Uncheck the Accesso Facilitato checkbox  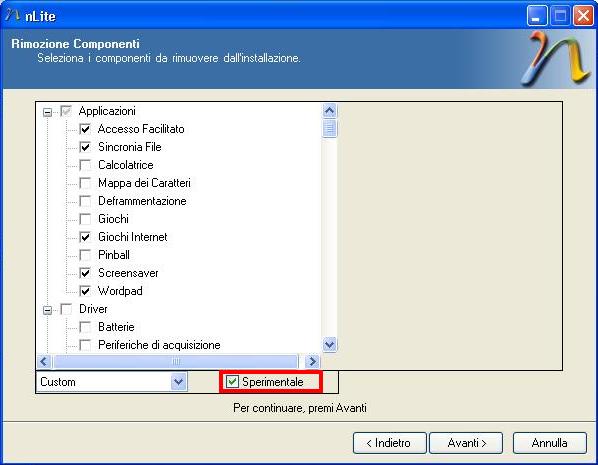(x=85, y=129)
